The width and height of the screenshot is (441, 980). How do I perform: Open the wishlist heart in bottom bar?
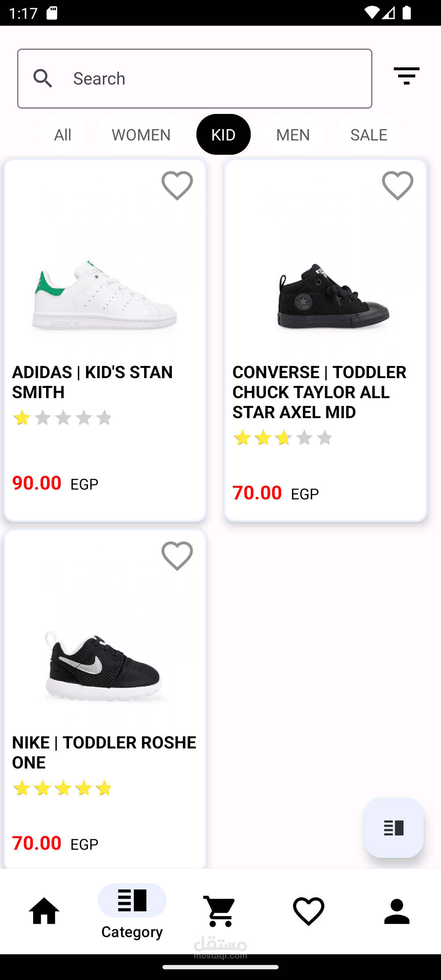coord(309,911)
